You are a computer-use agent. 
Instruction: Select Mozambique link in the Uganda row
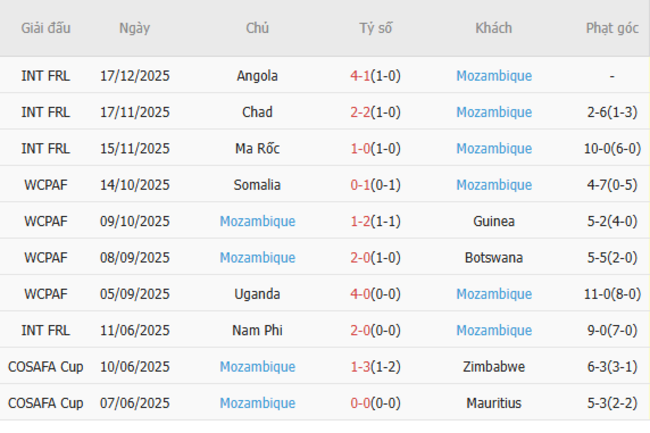click(x=493, y=294)
